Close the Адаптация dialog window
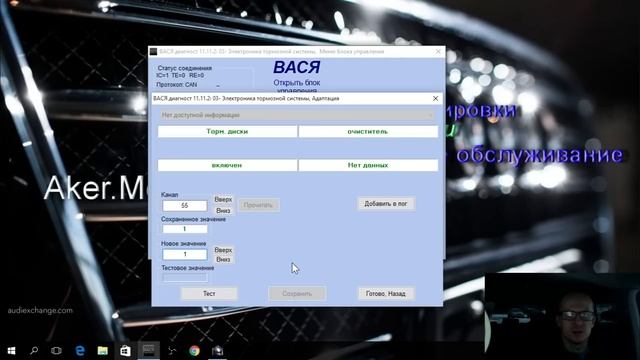 (x=435, y=98)
